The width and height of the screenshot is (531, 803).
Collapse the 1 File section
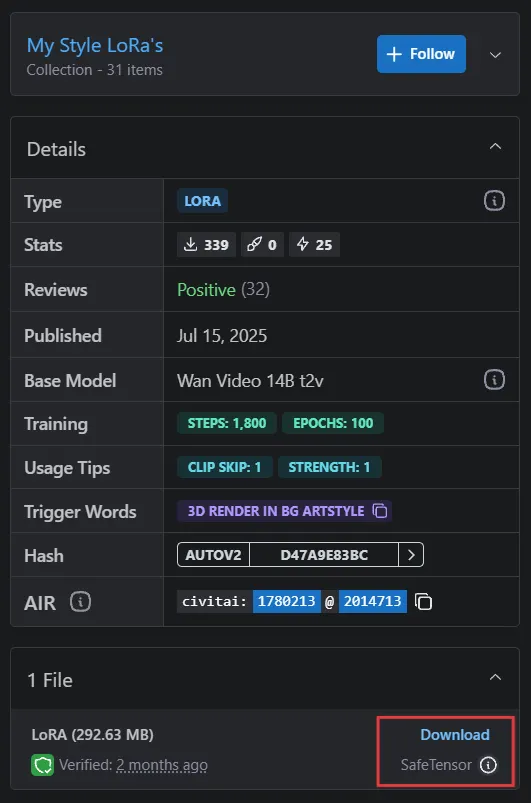(x=495, y=678)
